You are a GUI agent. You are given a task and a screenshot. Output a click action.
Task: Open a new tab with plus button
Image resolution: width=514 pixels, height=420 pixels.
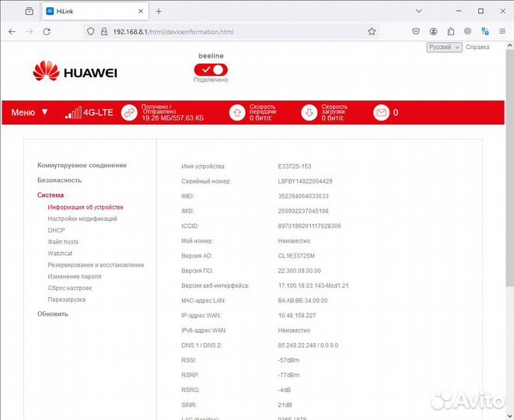click(159, 11)
